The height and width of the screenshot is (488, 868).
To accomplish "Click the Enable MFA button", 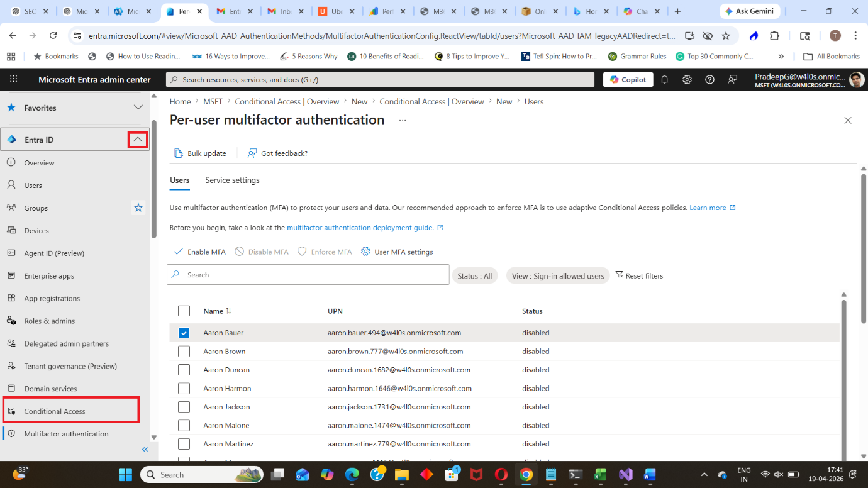I will point(199,252).
